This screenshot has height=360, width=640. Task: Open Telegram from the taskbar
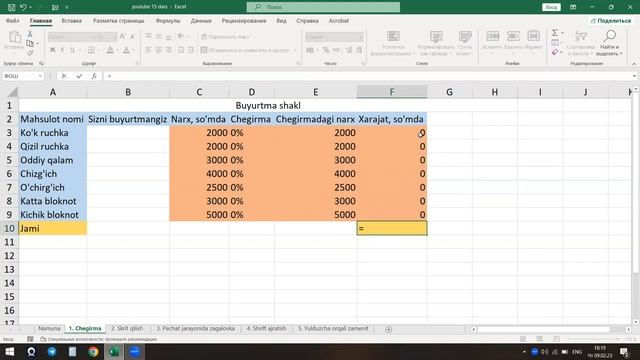(52, 351)
